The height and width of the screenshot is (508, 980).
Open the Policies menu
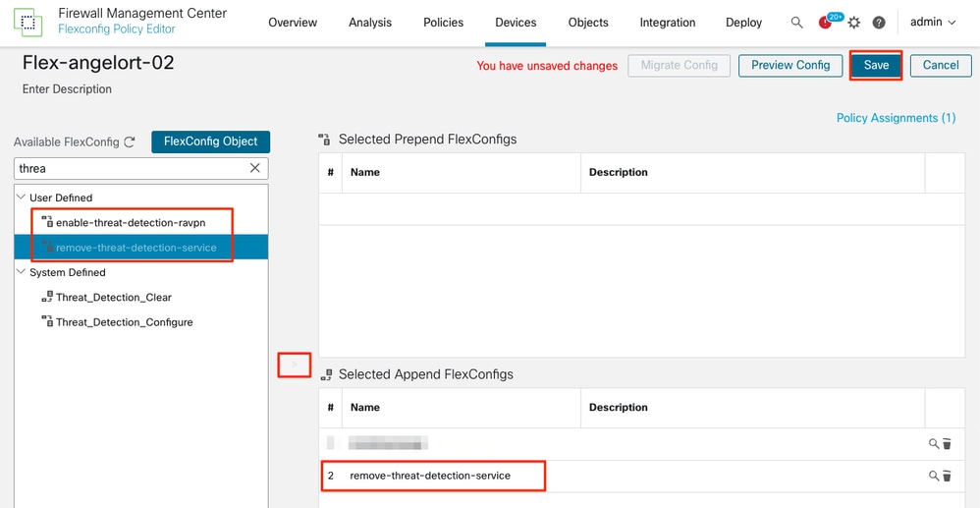[x=443, y=23]
